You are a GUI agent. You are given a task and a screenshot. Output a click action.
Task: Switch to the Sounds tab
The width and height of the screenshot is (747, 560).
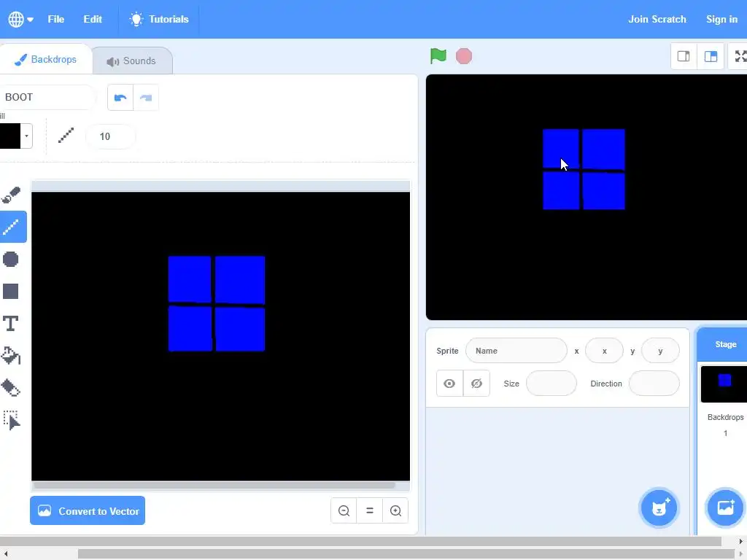pos(131,61)
